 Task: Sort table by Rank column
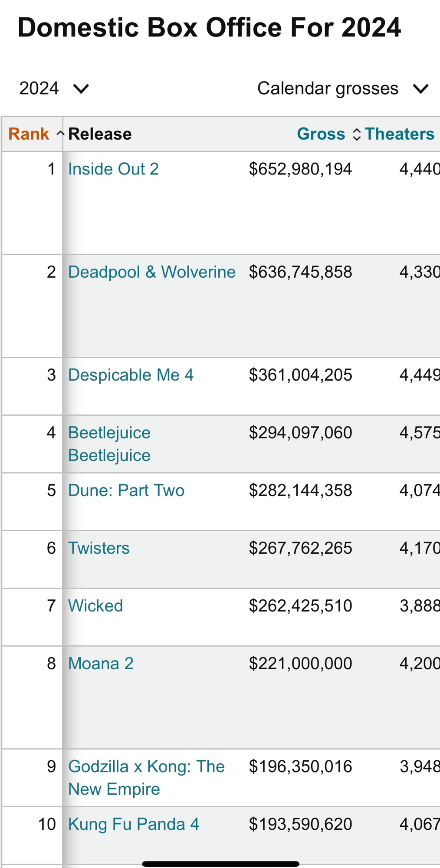[x=29, y=134]
